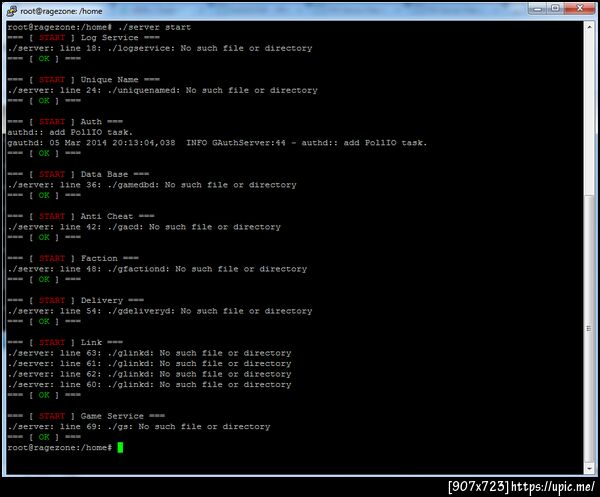Image resolution: width=600 pixels, height=497 pixels.
Task: Click the 'line 61: ./glinkd' error line
Action: coord(149,363)
